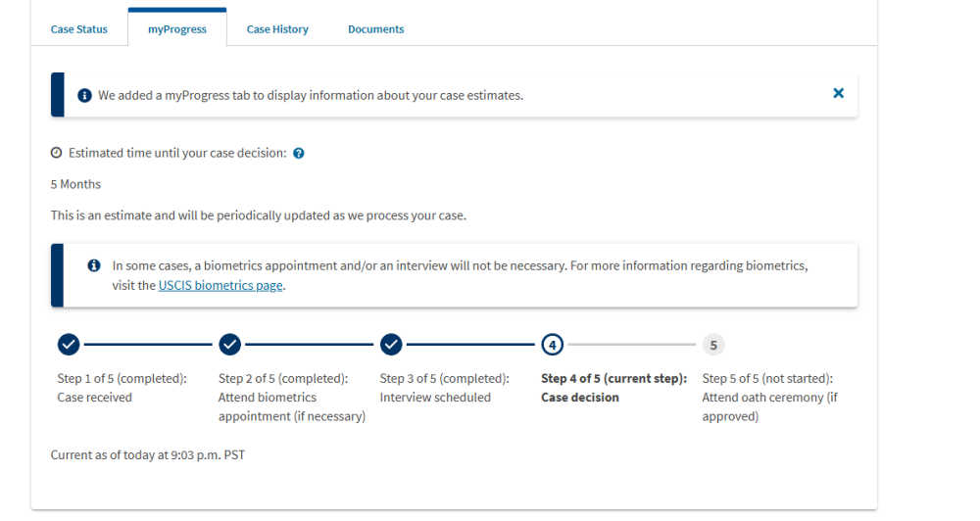Image resolution: width=980 pixels, height=521 pixels.
Task: Click the Interview scheduled step label
Action: pos(435,398)
